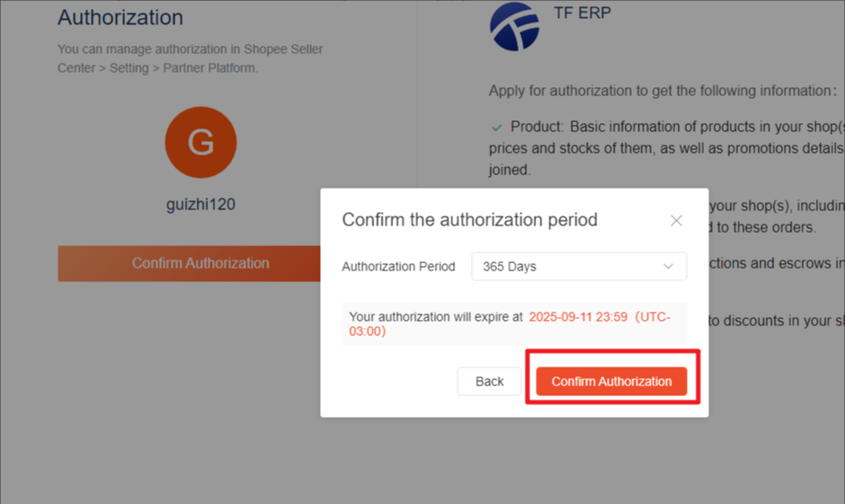The height and width of the screenshot is (504, 845).
Task: Confirm Authorization in the dialog
Action: (611, 381)
